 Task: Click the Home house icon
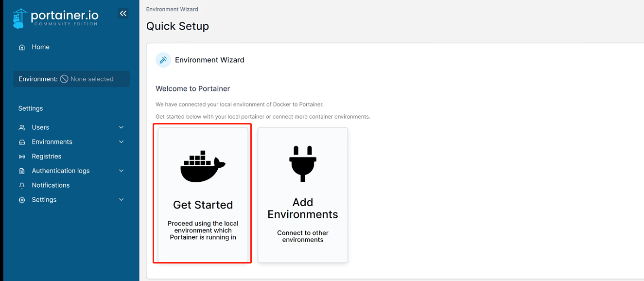tap(22, 47)
